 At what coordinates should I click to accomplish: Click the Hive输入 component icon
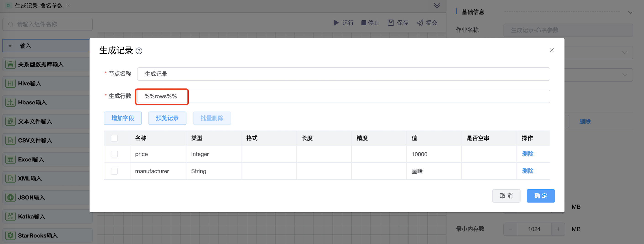(10, 83)
